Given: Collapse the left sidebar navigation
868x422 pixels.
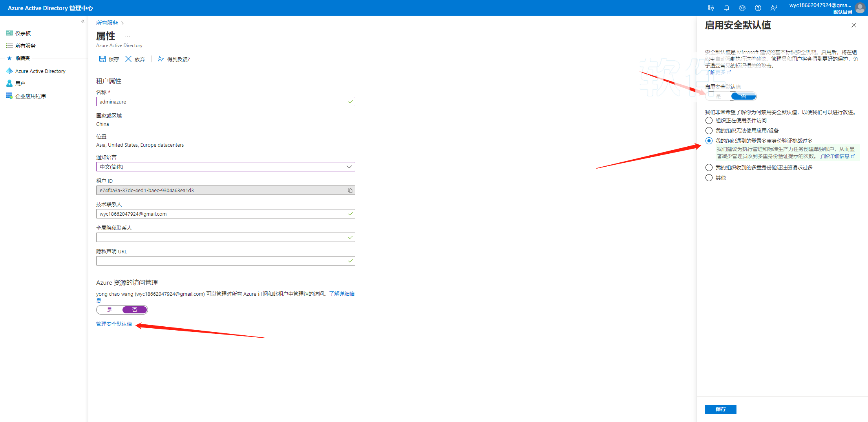Looking at the screenshot, I should tap(82, 22).
